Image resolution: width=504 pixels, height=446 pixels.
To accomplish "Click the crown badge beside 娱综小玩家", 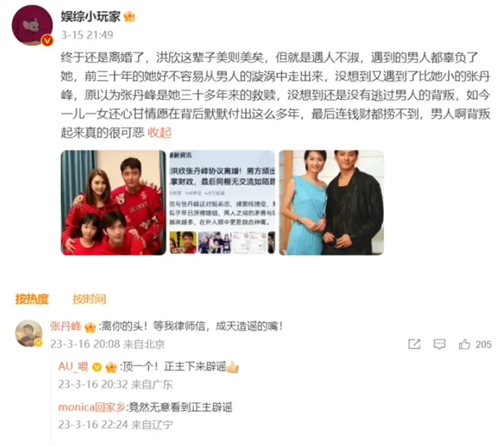I will click(130, 16).
